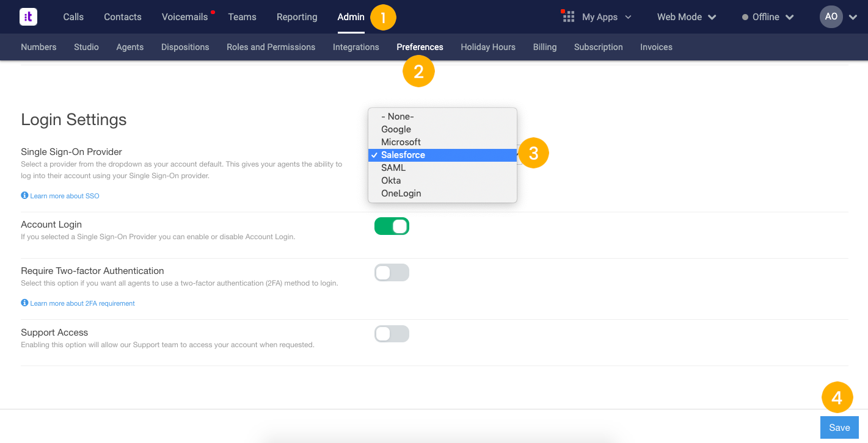Open Learn more about SSO link
The height and width of the screenshot is (443, 868).
click(x=65, y=196)
